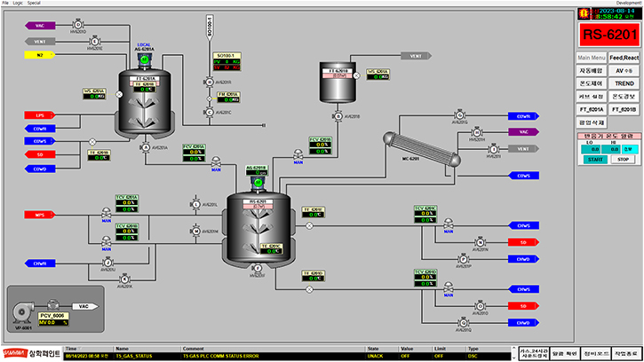This screenshot has height=362, width=644.
Task: Click the TE 6201C temperature reading on the reactor
Action: coord(271,251)
